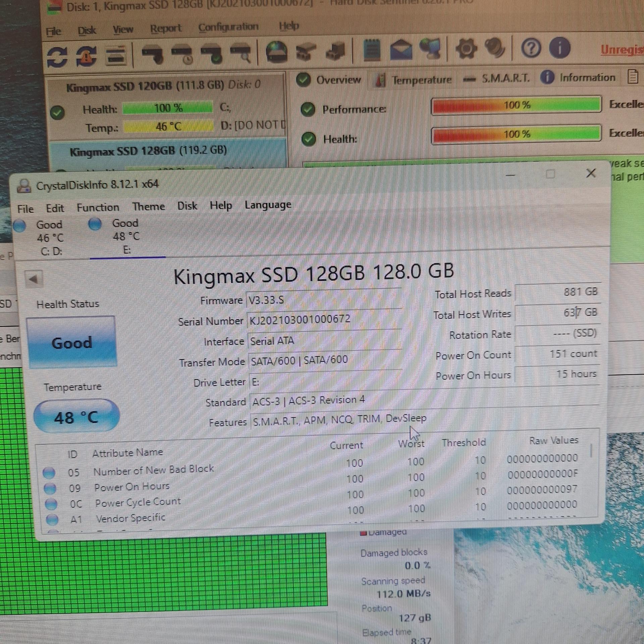Click the refresh with alert icon
The width and height of the screenshot is (644, 644).
(x=86, y=56)
